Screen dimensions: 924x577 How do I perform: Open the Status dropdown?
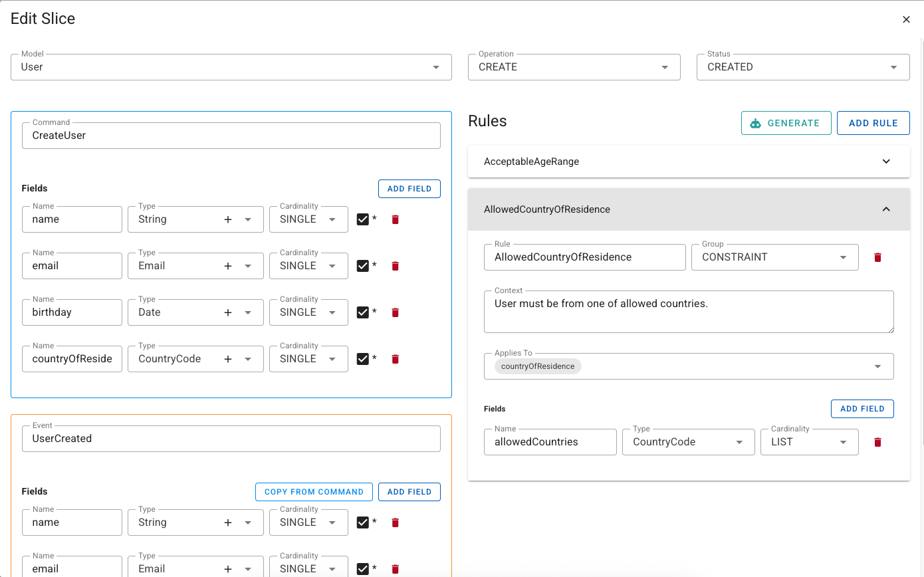coord(894,66)
